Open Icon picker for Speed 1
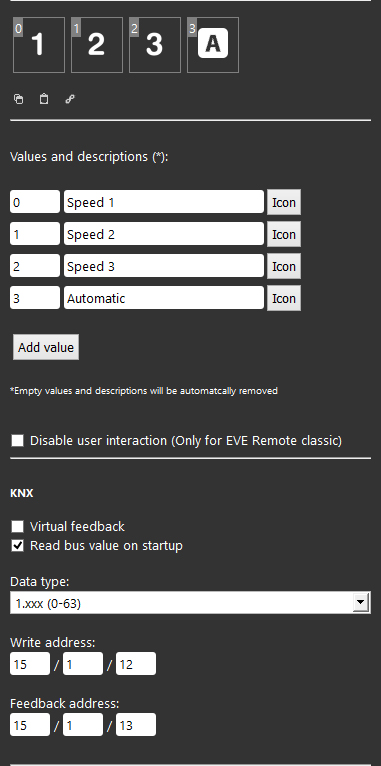The image size is (381, 766). [x=284, y=202]
